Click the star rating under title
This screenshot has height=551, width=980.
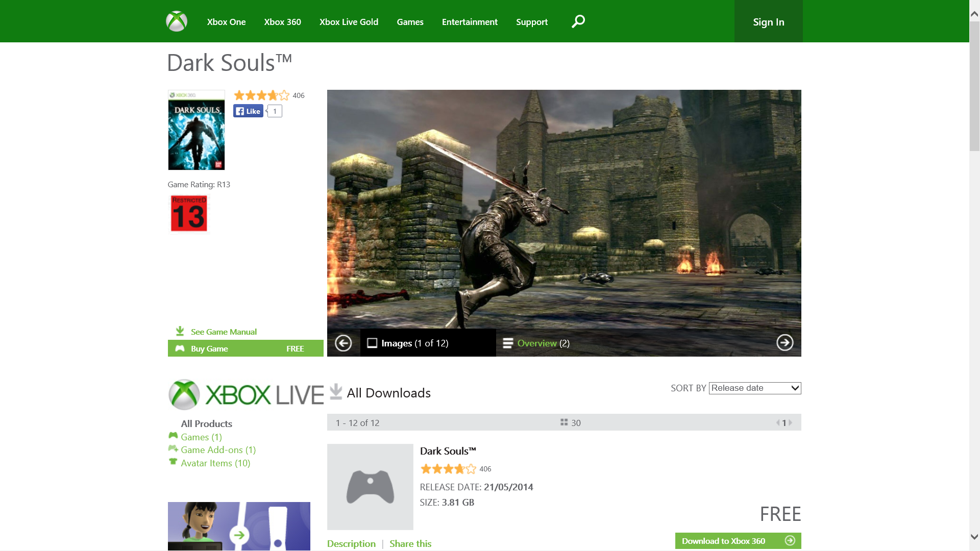click(x=261, y=95)
